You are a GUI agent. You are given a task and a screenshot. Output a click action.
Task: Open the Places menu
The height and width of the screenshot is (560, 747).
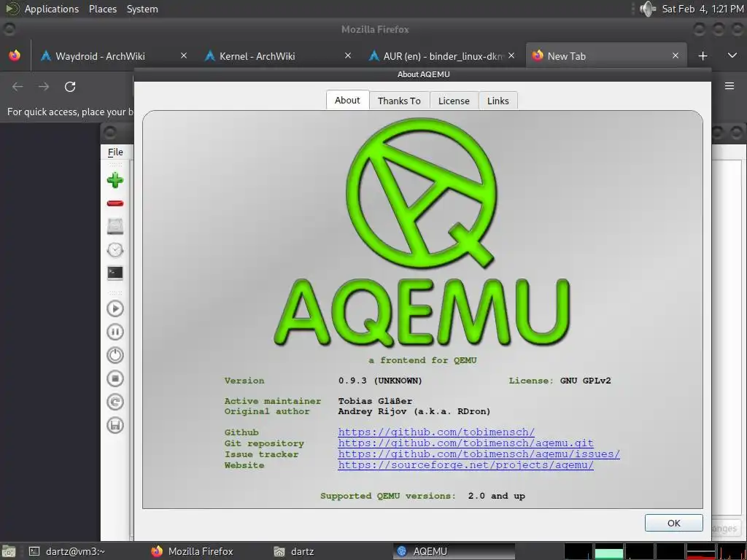(102, 9)
